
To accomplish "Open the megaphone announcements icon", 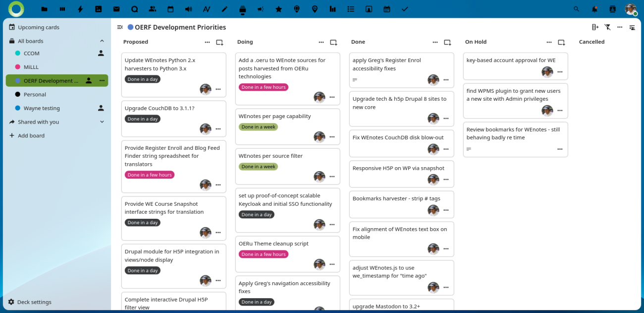I will tap(261, 9).
